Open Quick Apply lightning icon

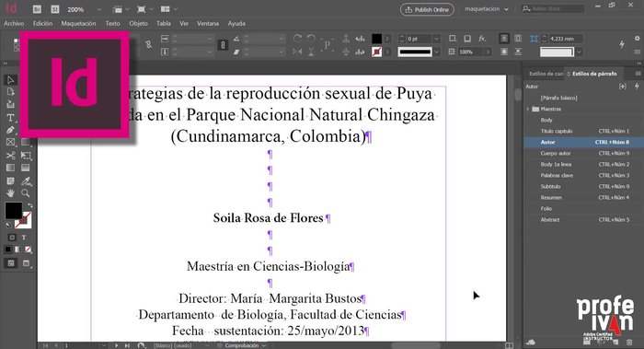[622, 44]
